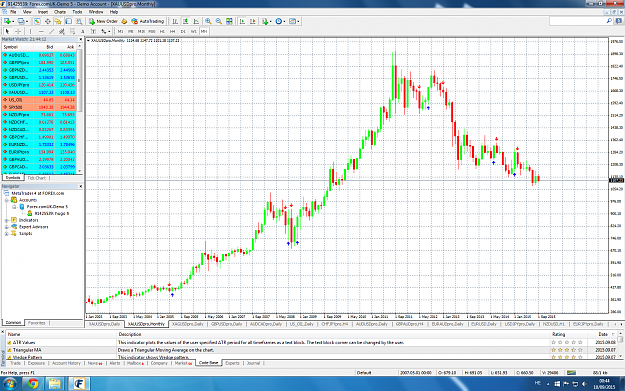Switch to H1 timeframe
The width and height of the screenshot is (625, 391).
(x=162, y=31)
